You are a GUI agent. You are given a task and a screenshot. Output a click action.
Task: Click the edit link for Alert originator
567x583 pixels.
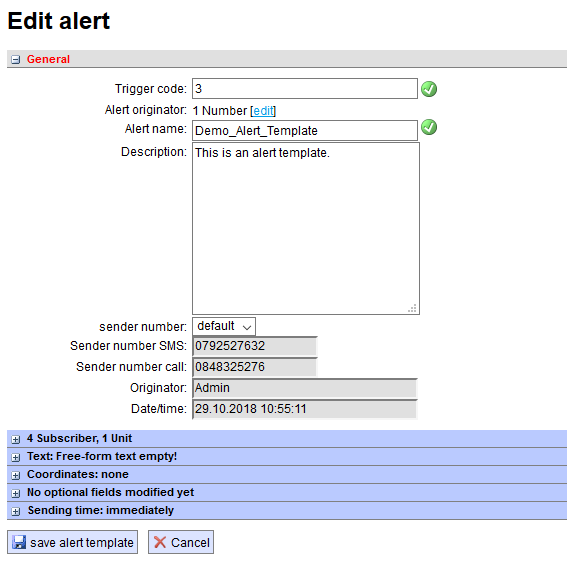263,111
